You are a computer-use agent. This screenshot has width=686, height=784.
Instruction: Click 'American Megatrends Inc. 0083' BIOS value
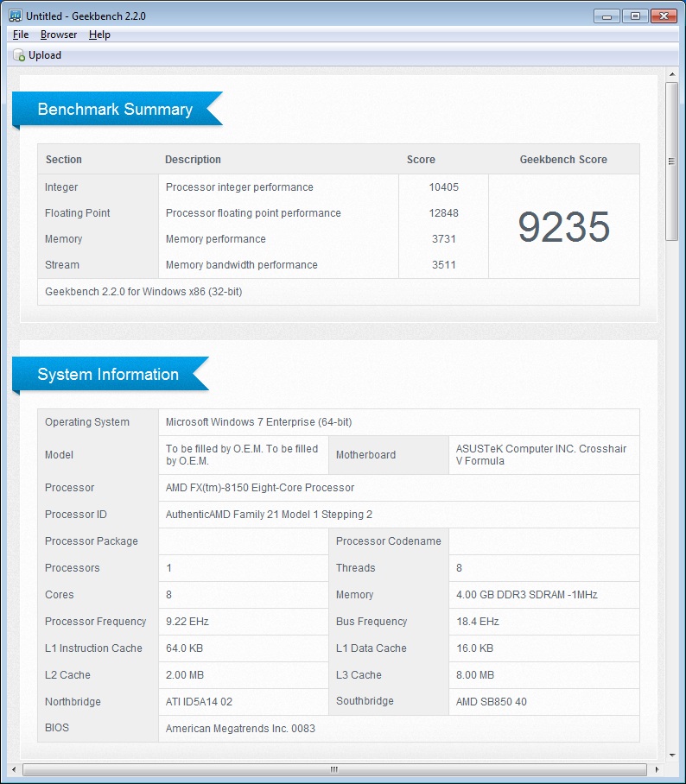(x=241, y=729)
